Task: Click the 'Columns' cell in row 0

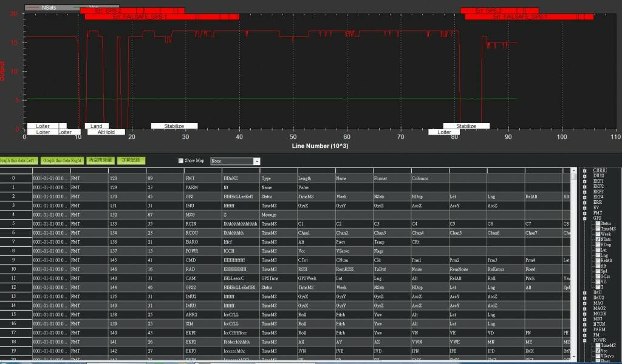Action: point(429,178)
